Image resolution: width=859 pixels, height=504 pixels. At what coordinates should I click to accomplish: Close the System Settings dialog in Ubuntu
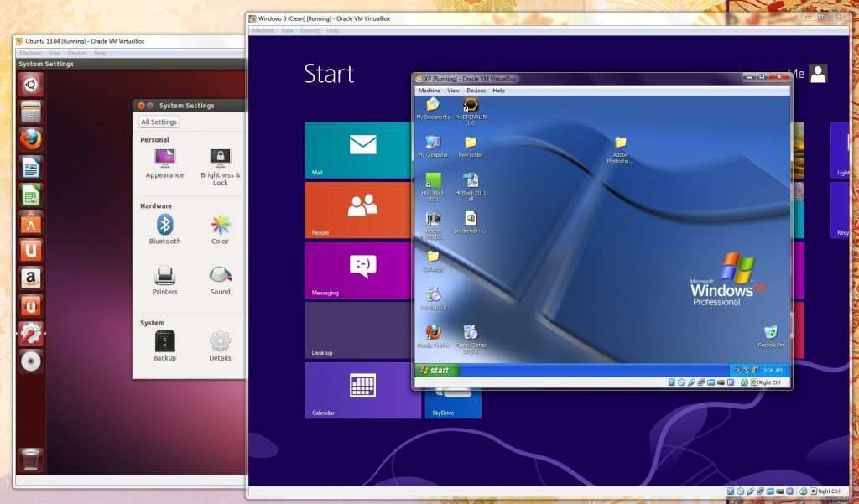(141, 105)
